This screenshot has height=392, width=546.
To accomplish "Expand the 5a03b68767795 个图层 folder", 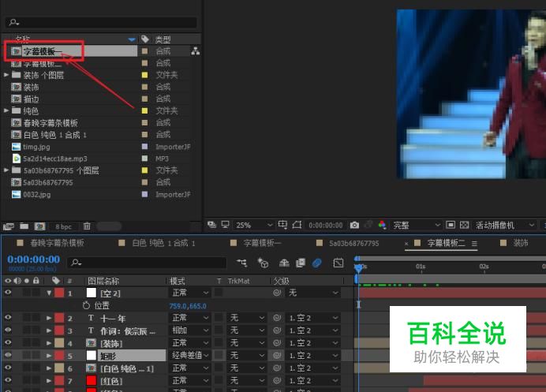I will pyautogui.click(x=6, y=170).
